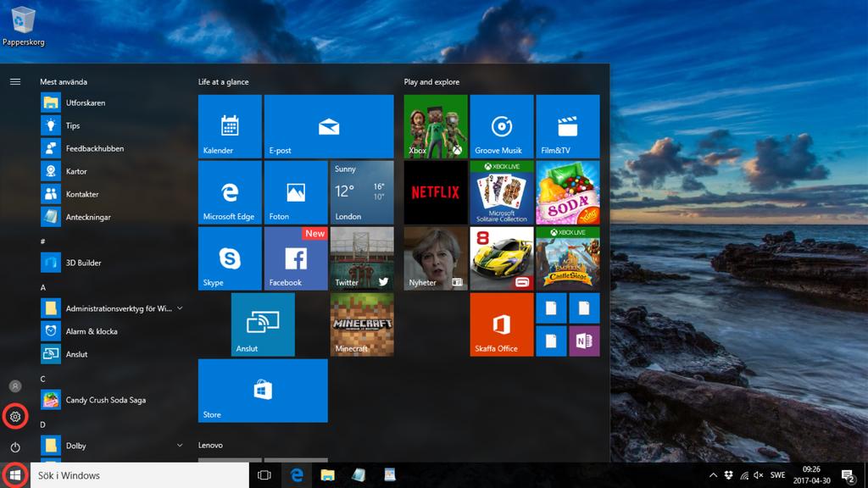
Task: Open the Foton tile
Action: point(296,192)
